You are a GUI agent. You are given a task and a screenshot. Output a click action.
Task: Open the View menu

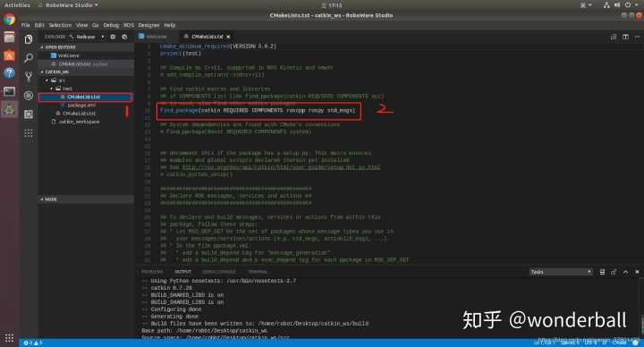click(81, 25)
